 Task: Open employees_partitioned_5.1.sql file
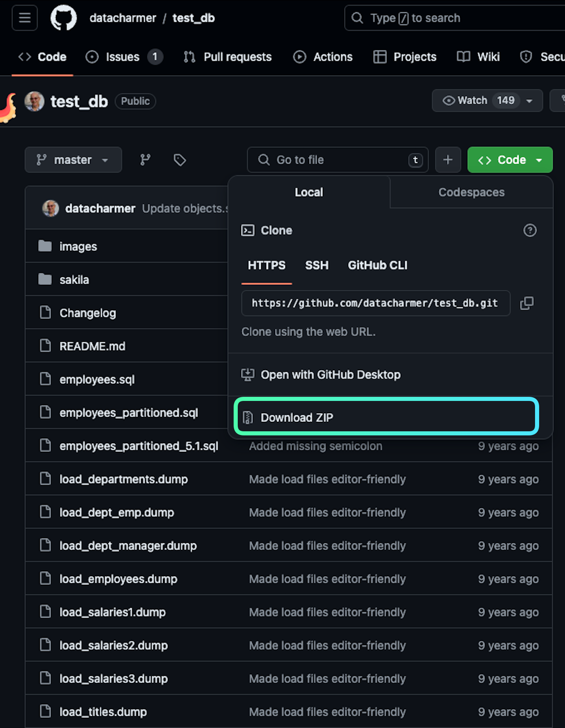(139, 446)
